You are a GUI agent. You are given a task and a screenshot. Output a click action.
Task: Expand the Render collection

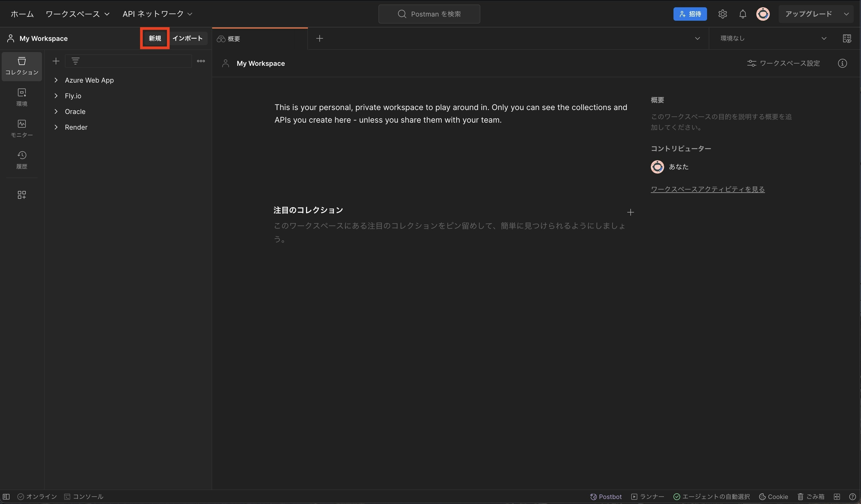(56, 127)
